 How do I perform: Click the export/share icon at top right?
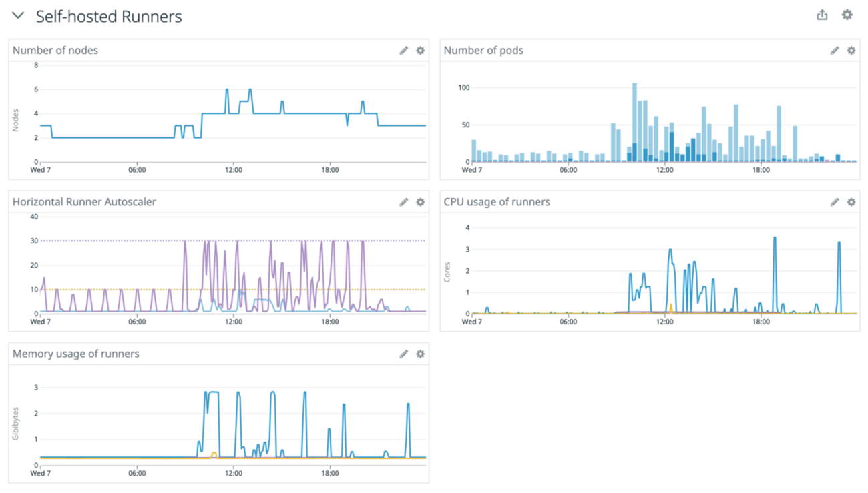[x=822, y=15]
